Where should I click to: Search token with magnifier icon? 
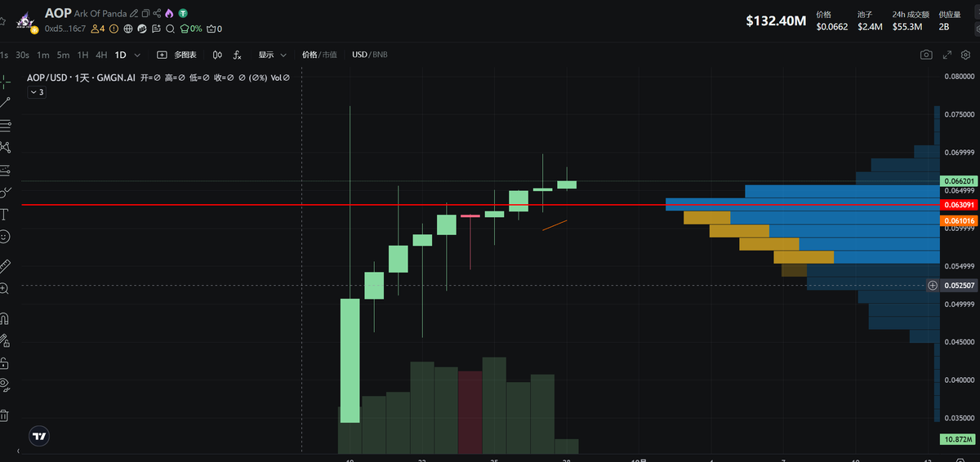click(170, 29)
